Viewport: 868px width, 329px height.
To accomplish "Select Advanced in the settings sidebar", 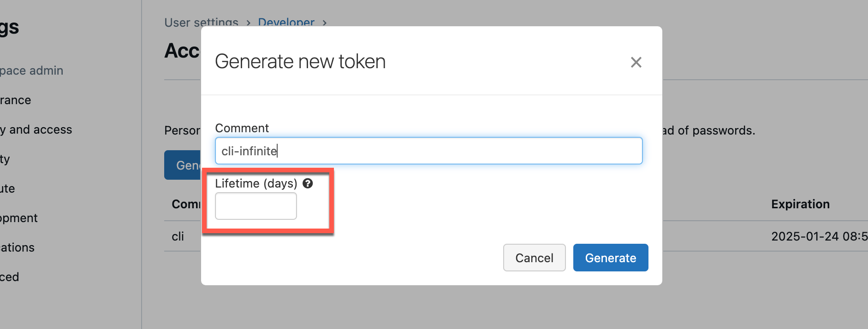I will pos(9,277).
